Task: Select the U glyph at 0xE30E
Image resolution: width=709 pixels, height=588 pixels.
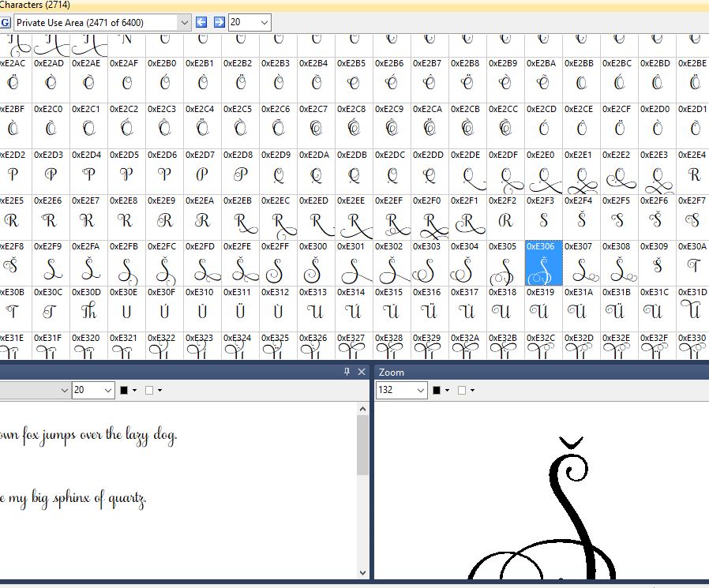Action: pos(126,309)
